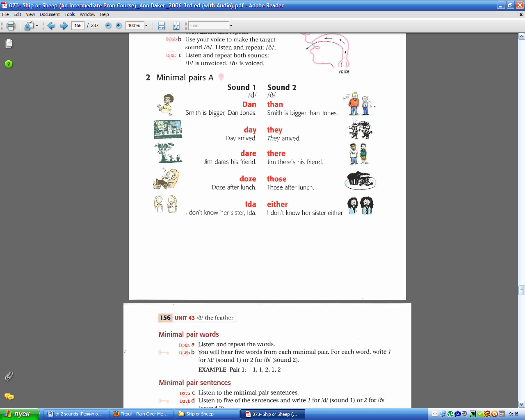
Task: Open the collaborate icon's dropdown arrow
Action: [37, 26]
